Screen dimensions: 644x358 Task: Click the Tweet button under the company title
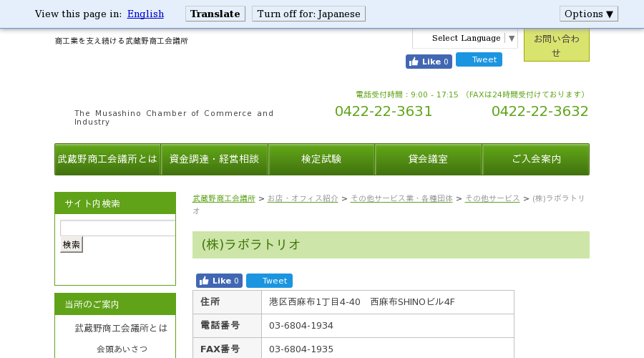pyautogui.click(x=270, y=281)
